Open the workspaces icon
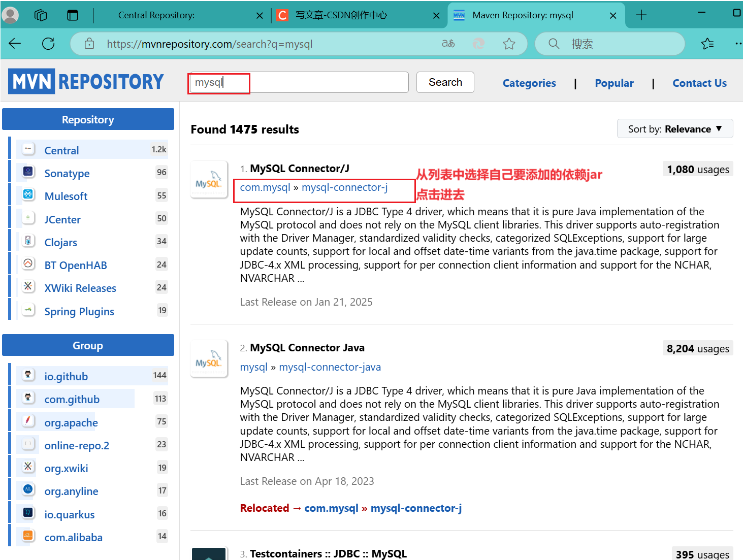The height and width of the screenshot is (560, 743). click(x=41, y=15)
